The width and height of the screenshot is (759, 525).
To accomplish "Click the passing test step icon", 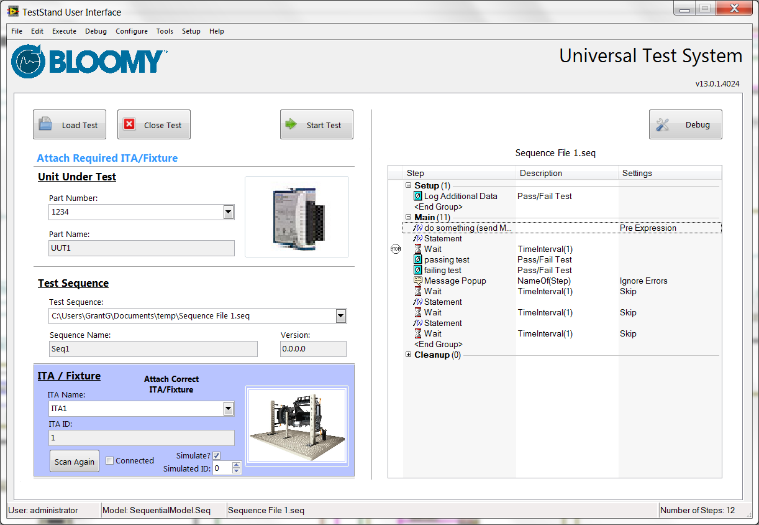I will [418, 259].
